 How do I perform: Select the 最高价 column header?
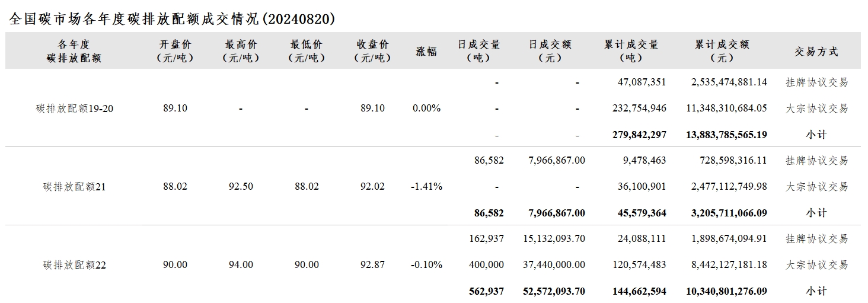(x=241, y=51)
